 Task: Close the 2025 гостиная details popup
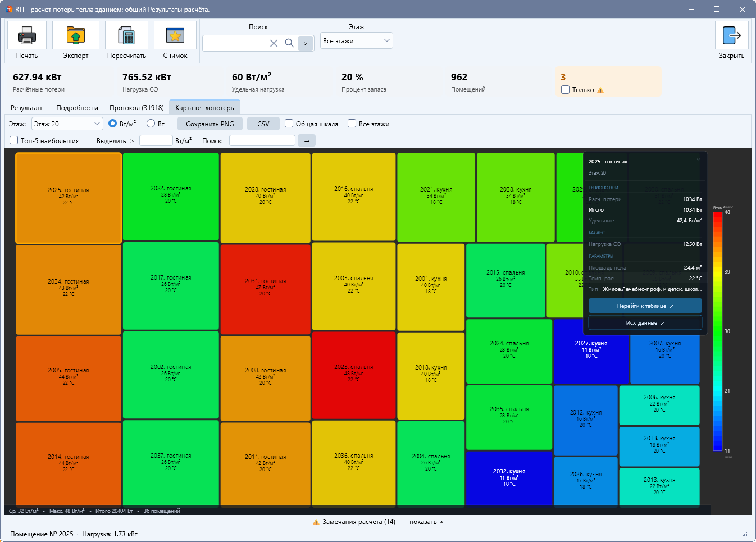[x=698, y=160]
